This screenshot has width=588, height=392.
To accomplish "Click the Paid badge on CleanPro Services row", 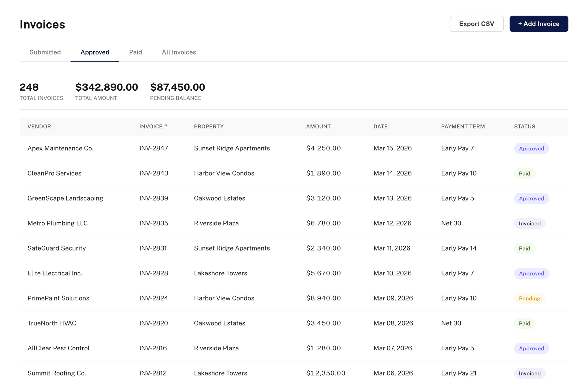I will pos(525,173).
